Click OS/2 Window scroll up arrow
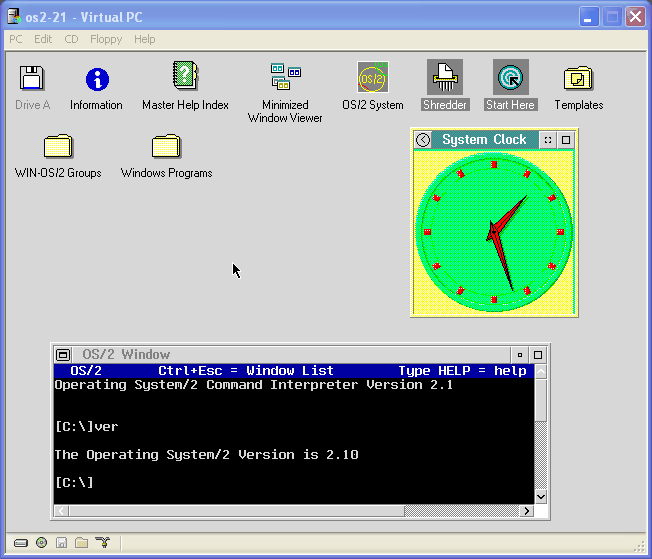652x559 pixels. (x=541, y=371)
